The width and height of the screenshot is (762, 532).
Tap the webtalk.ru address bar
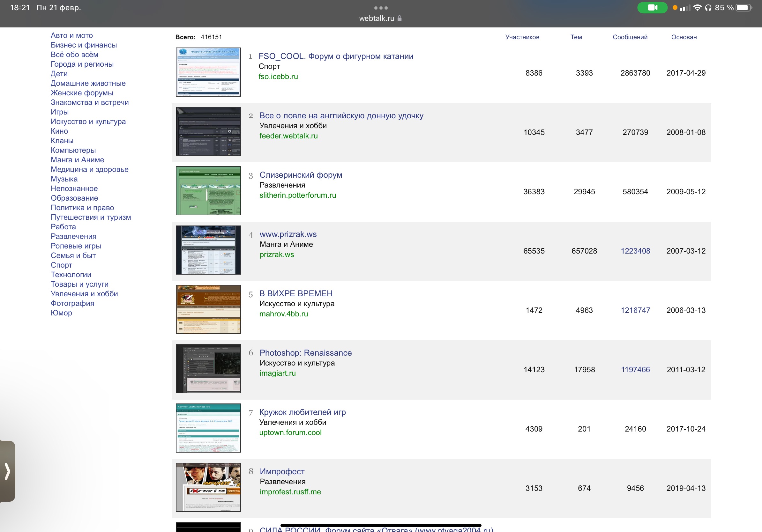pyautogui.click(x=377, y=18)
